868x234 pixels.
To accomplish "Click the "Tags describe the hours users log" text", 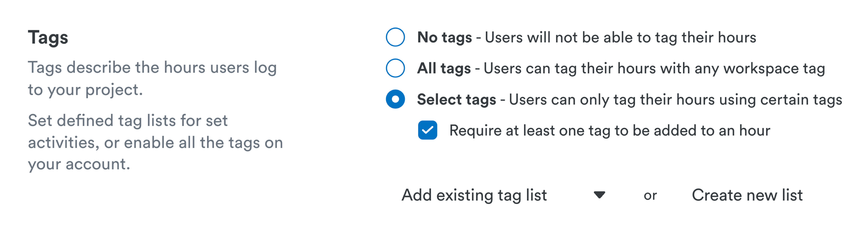I will [x=152, y=67].
